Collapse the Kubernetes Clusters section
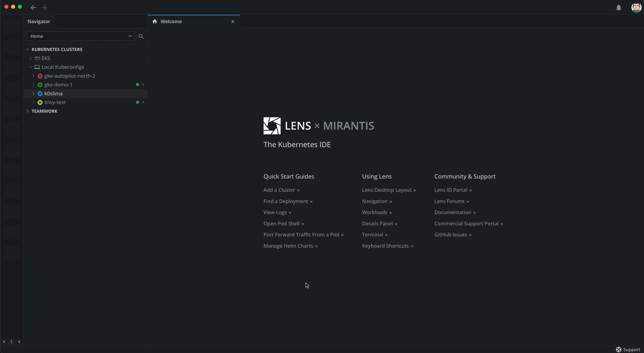Viewport: 644px width, 353px height. click(27, 49)
